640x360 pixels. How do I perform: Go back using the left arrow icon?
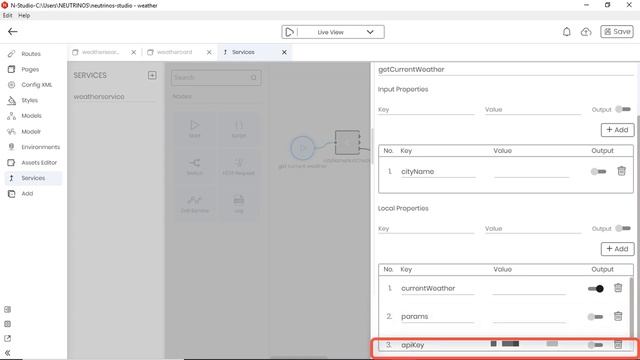click(x=13, y=31)
